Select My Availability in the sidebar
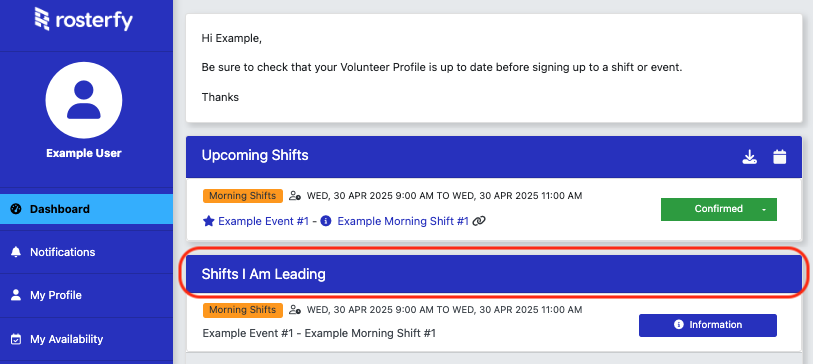This screenshot has width=813, height=364. point(87,339)
